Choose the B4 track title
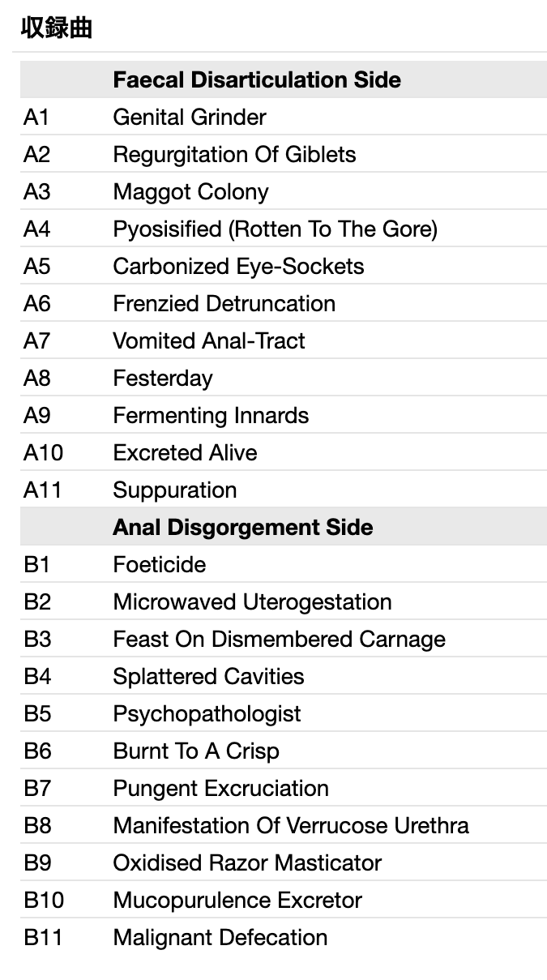The image size is (547, 980). tap(208, 676)
